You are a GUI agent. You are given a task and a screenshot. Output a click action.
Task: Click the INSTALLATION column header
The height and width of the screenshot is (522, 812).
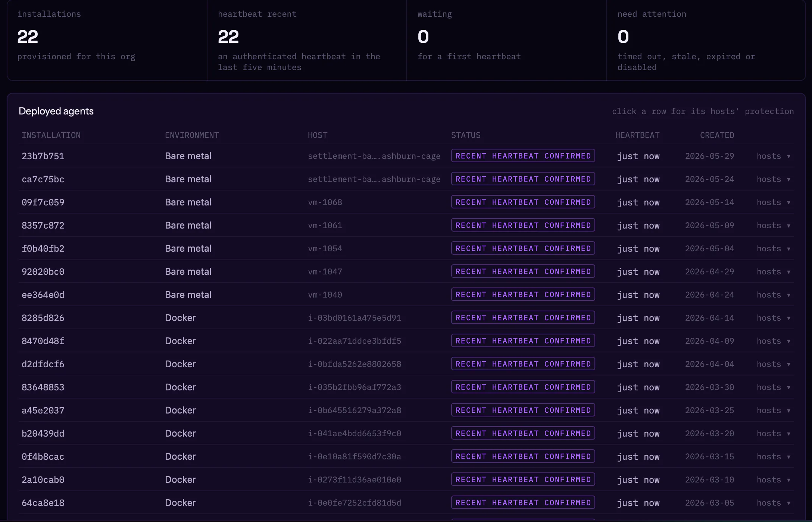[51, 135]
